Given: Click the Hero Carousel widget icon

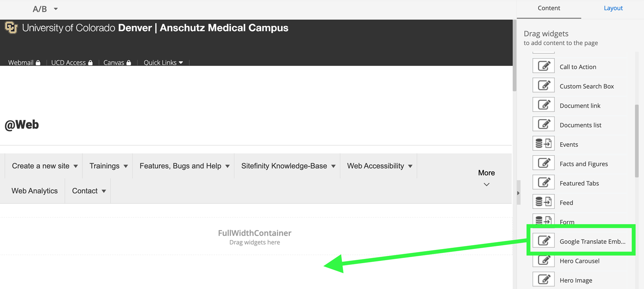Looking at the screenshot, I should click(544, 259).
